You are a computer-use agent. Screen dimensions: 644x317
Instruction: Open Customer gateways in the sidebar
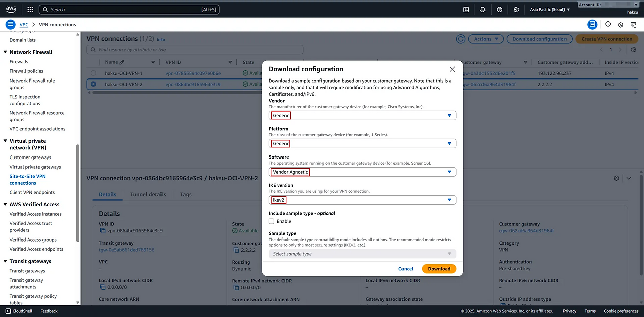point(30,157)
